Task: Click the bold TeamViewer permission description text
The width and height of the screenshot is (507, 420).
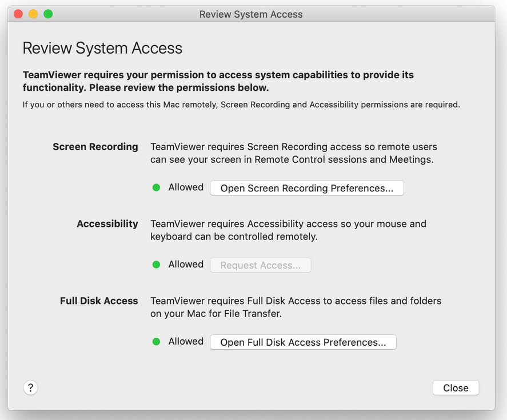Action: 218,81
